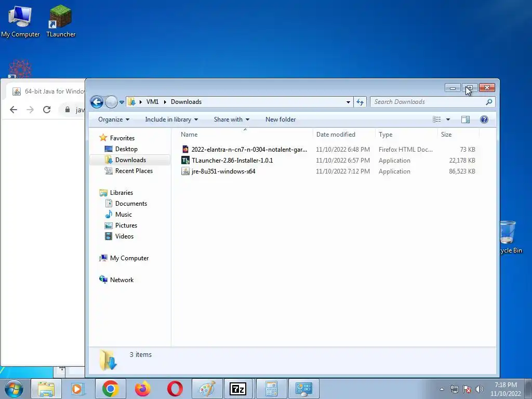Open Recent Places in sidebar
The image size is (532, 399).
tap(134, 170)
